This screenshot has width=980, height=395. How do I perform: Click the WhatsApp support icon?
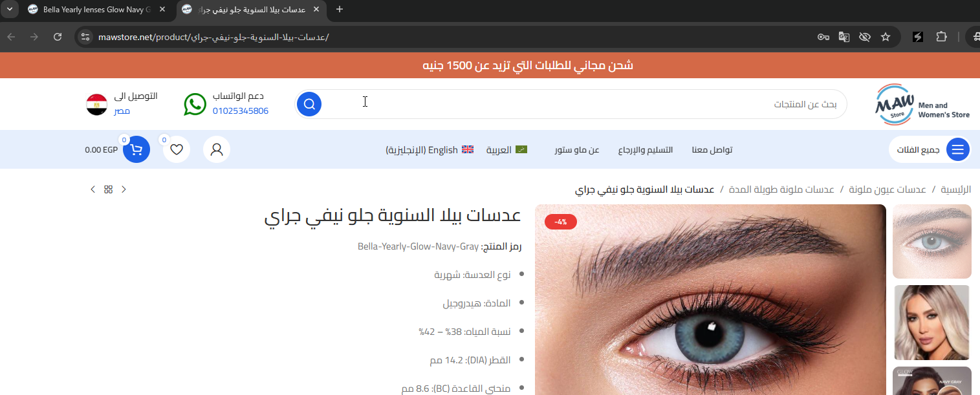pyautogui.click(x=195, y=104)
